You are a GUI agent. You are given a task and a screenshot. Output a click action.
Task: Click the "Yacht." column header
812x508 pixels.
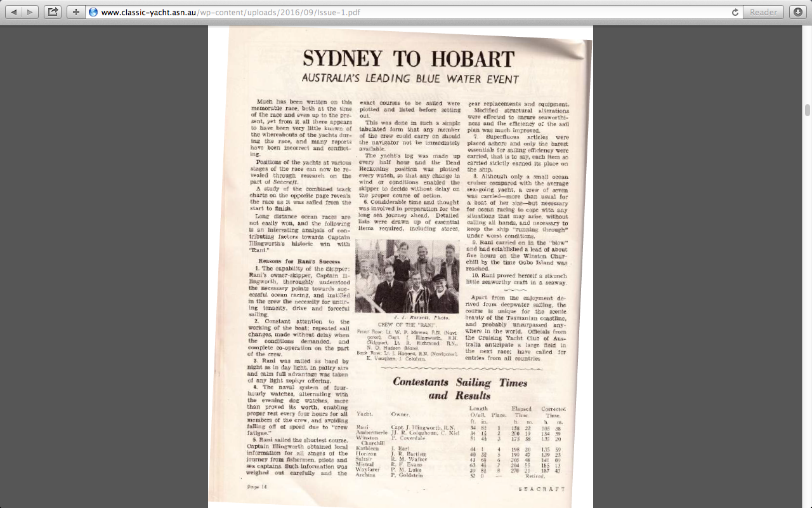[365, 414]
